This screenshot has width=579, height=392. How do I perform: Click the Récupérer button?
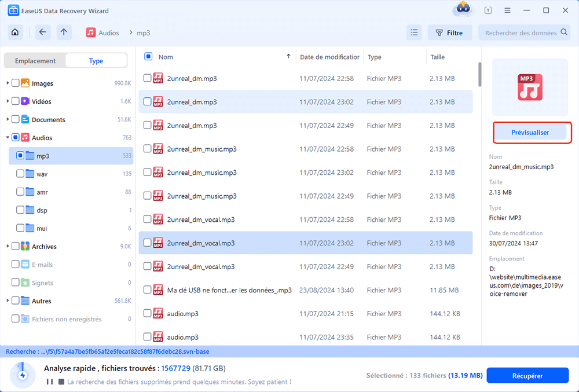[527, 376]
